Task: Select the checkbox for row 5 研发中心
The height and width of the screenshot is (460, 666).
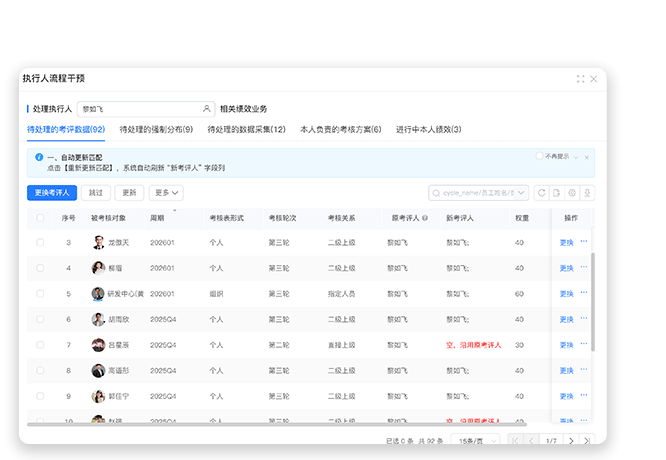Action: [x=40, y=294]
